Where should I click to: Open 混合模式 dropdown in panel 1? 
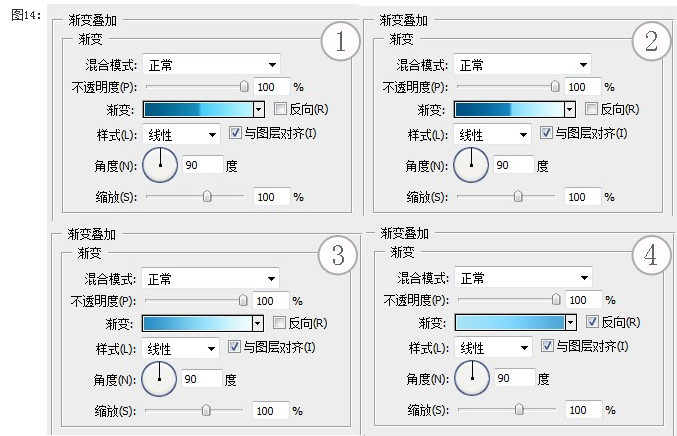point(211,64)
